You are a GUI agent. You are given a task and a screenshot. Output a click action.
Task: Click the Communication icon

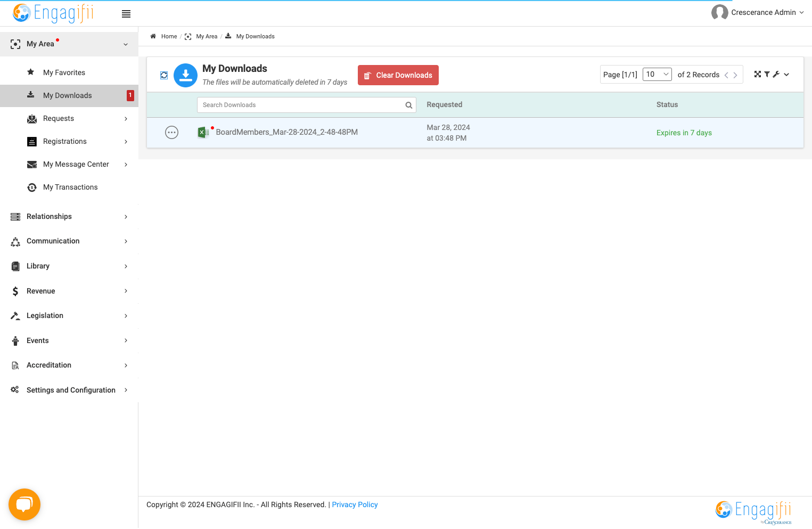pyautogui.click(x=15, y=242)
